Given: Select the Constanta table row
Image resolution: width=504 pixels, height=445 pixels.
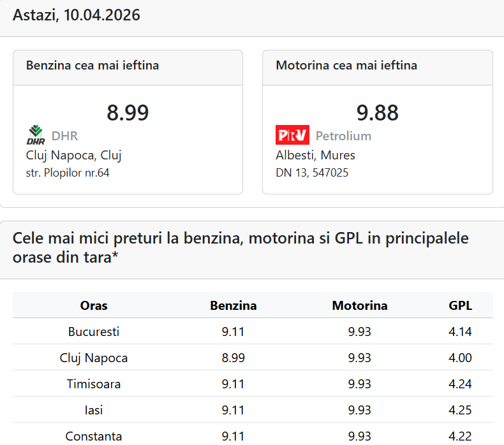Looking at the screenshot, I should point(94,436).
